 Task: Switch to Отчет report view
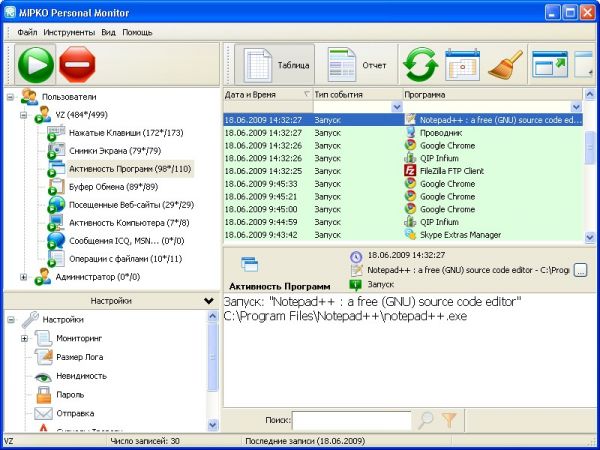(359, 66)
